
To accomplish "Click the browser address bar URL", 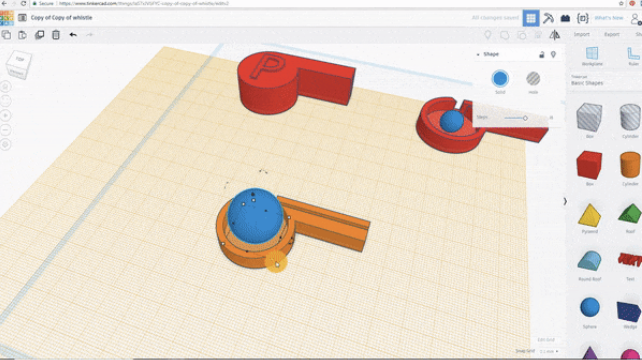I will 144,3.
